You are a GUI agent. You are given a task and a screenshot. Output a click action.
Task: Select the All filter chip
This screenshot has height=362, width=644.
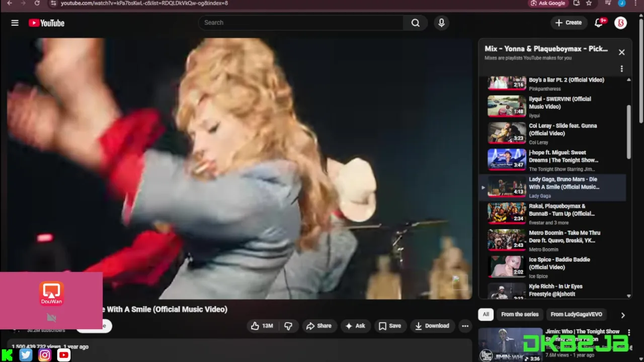point(486,314)
